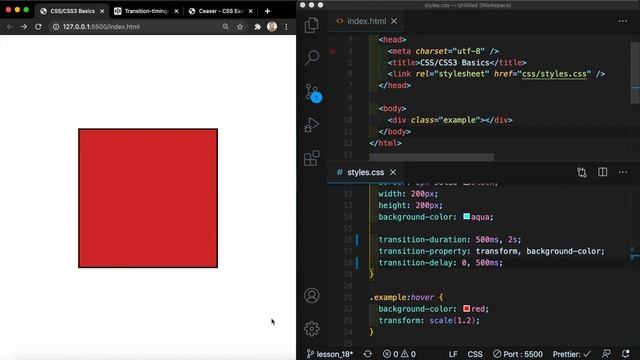Close the Transition-timing browser tab
The image size is (640, 360).
click(176, 11)
